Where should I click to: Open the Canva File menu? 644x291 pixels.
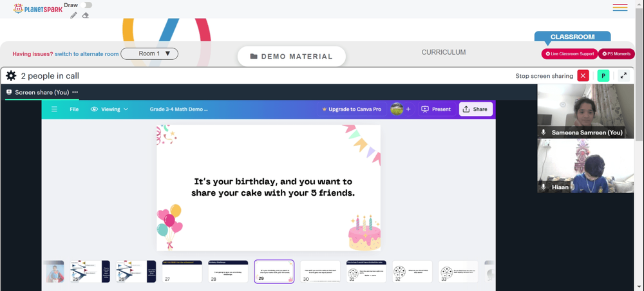point(74,109)
